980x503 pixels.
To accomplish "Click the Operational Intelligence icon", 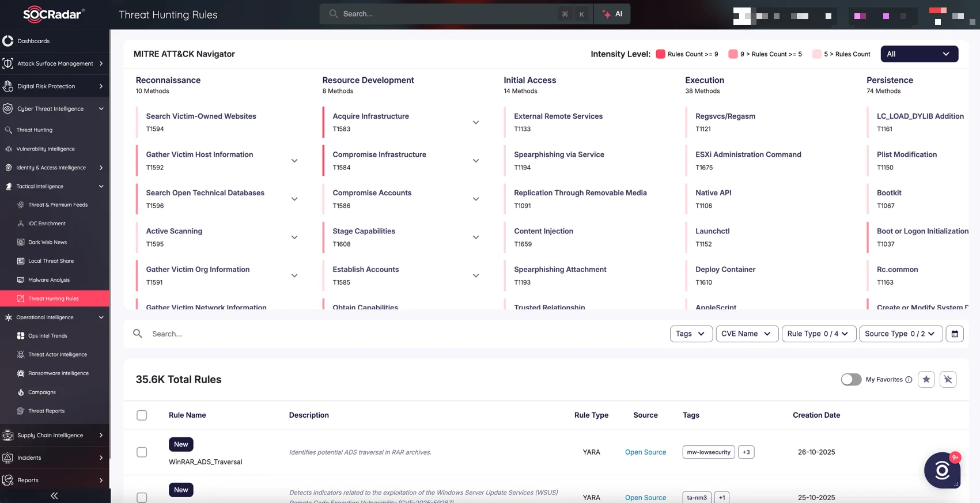I will pyautogui.click(x=9, y=317).
